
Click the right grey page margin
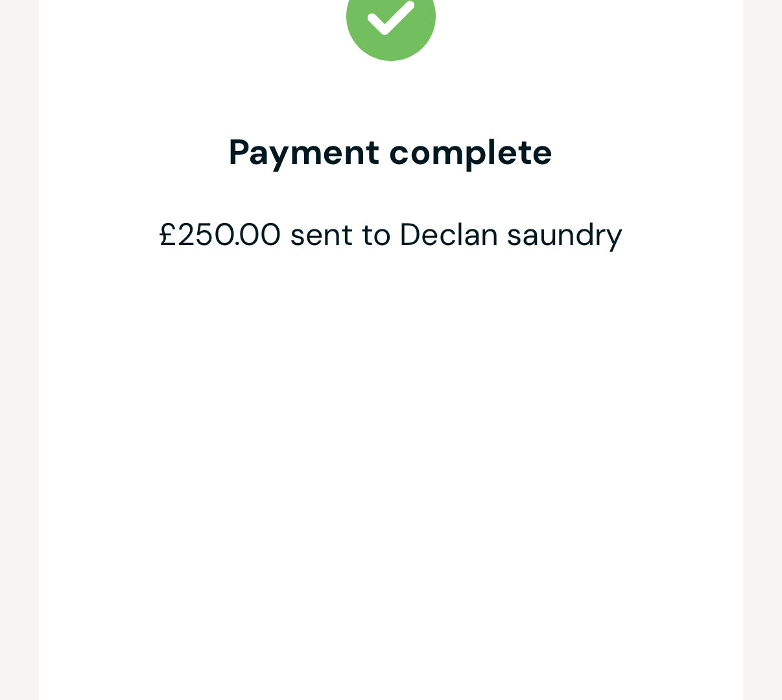[x=763, y=350]
